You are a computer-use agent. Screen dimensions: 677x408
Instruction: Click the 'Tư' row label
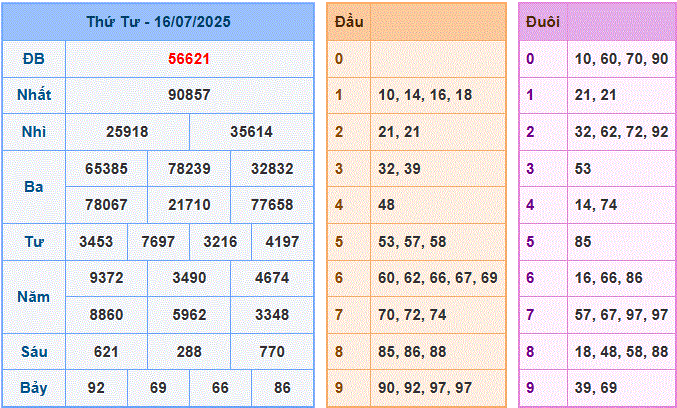34,242
